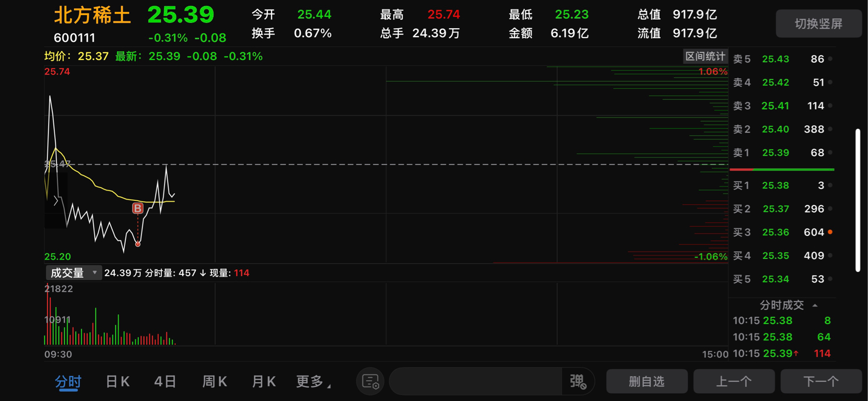The height and width of the screenshot is (401, 868).
Task: Click the volume axis label 21822
Action: (x=59, y=289)
